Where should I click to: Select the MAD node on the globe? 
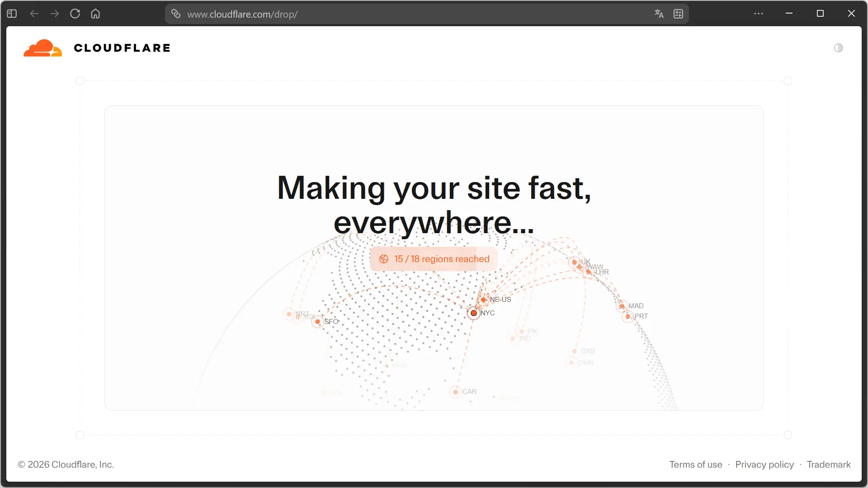622,306
